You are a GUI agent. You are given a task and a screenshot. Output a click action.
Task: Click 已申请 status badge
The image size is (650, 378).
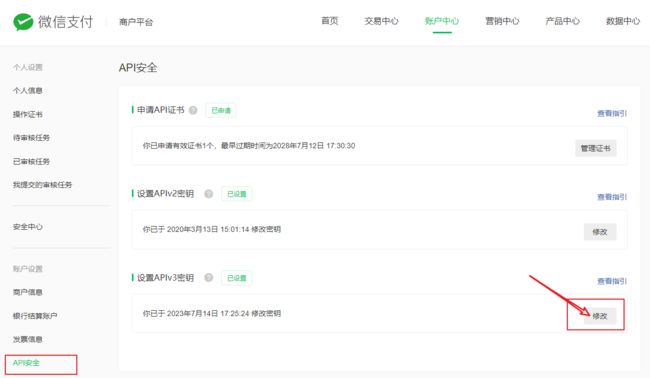click(221, 110)
